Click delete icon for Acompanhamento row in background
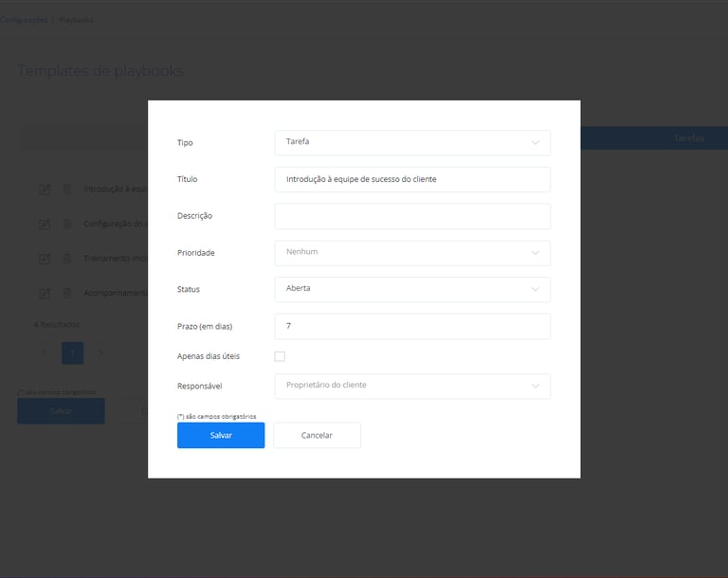Screen dimensions: 728x578 [67, 294]
